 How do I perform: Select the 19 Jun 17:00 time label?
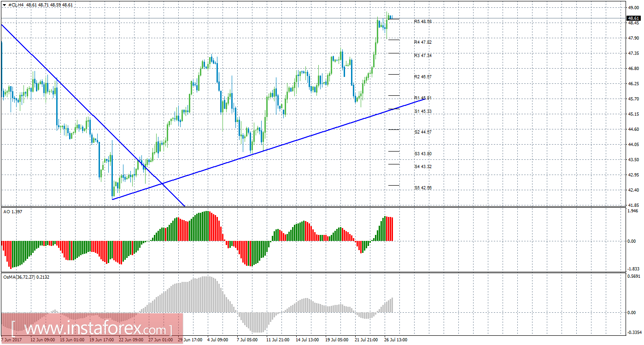click(102, 340)
